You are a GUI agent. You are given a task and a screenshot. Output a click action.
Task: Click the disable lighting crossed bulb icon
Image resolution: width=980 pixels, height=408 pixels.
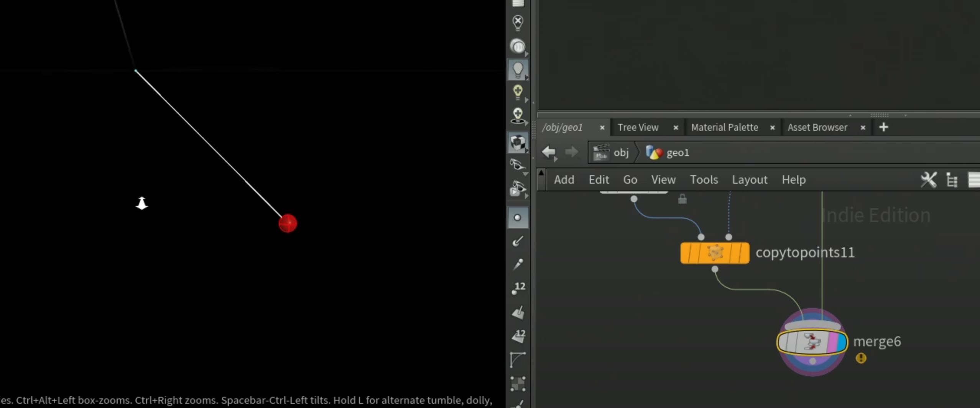coord(518,23)
